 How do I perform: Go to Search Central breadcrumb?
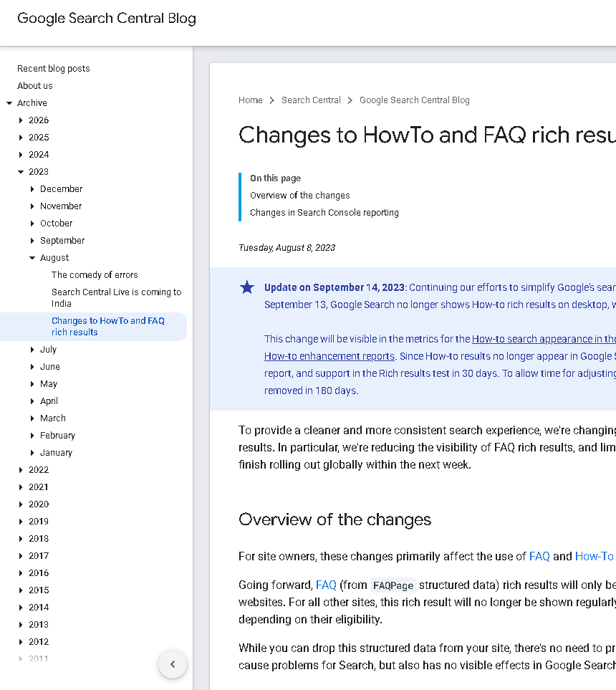pos(311,100)
